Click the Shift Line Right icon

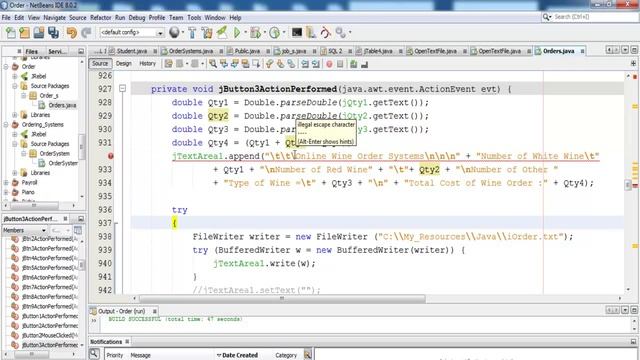point(316,64)
